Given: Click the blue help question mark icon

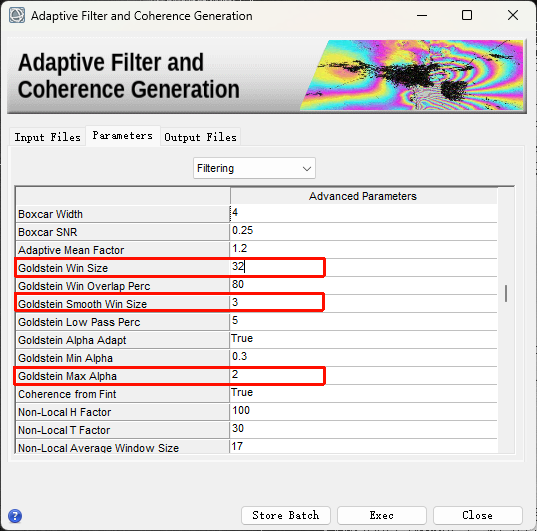Looking at the screenshot, I should tap(15, 516).
